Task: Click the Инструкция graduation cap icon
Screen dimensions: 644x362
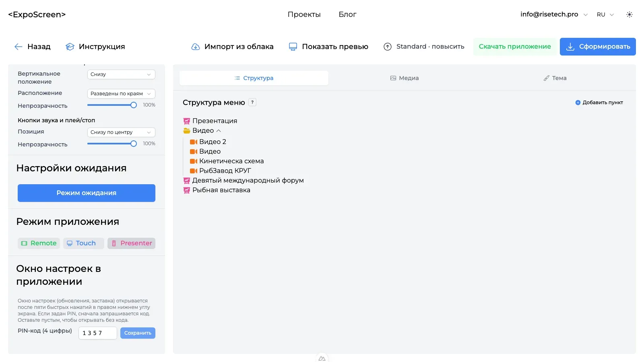Action: point(70,47)
